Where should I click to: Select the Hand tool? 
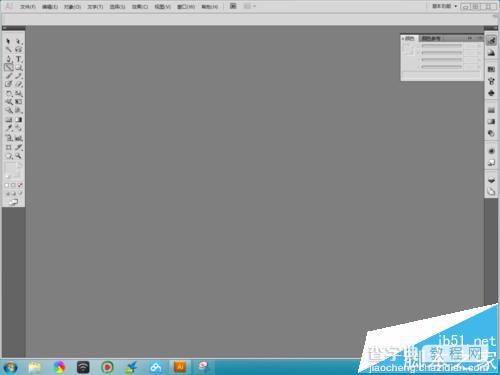[9, 156]
